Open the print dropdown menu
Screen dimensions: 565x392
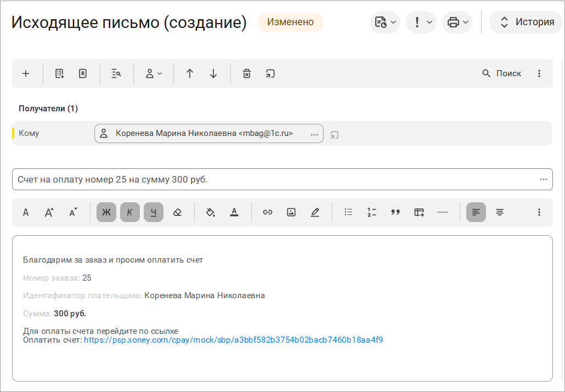[x=457, y=22]
